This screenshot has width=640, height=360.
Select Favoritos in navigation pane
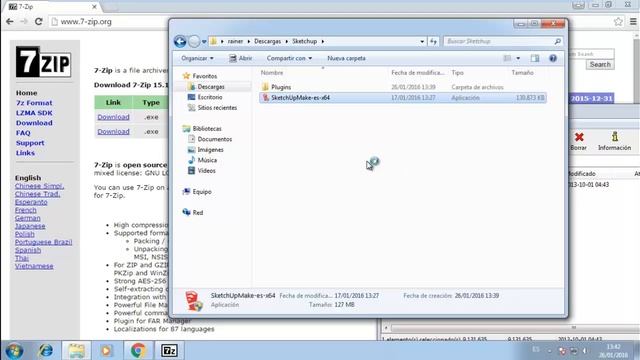click(200, 76)
